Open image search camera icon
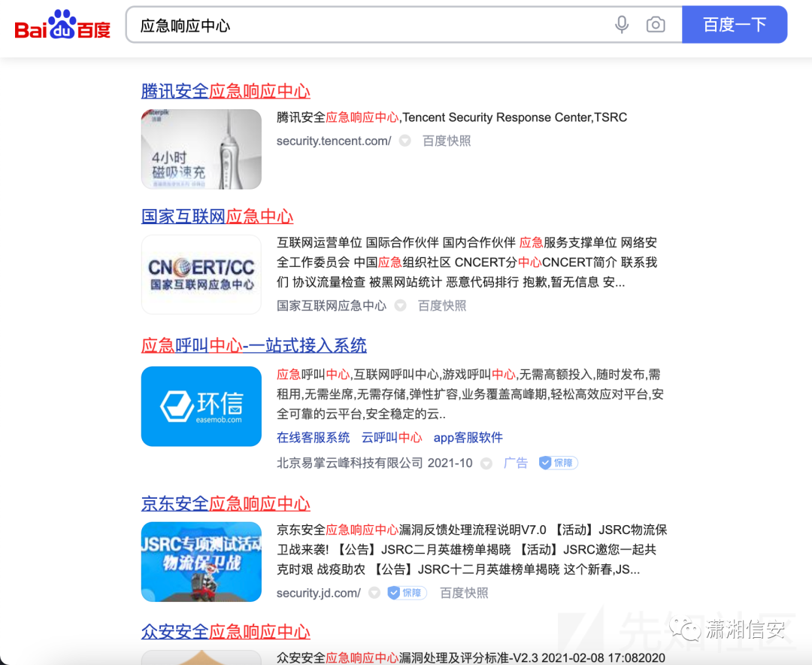This screenshot has width=812, height=665. pyautogui.click(x=655, y=24)
